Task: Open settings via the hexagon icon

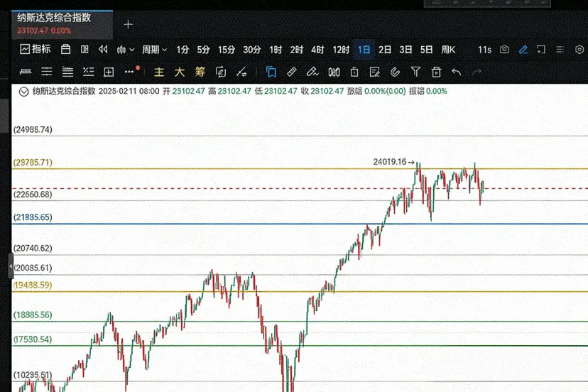Action: click(579, 50)
